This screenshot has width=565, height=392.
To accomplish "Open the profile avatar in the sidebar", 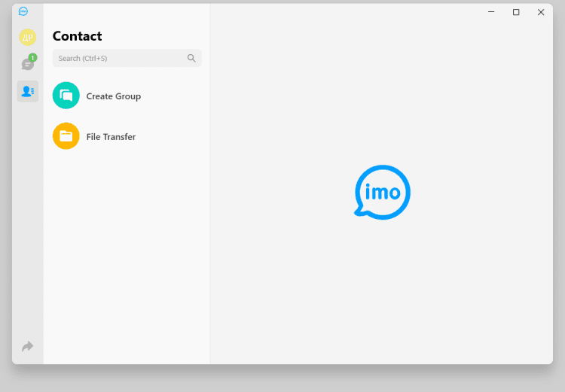I will (28, 37).
